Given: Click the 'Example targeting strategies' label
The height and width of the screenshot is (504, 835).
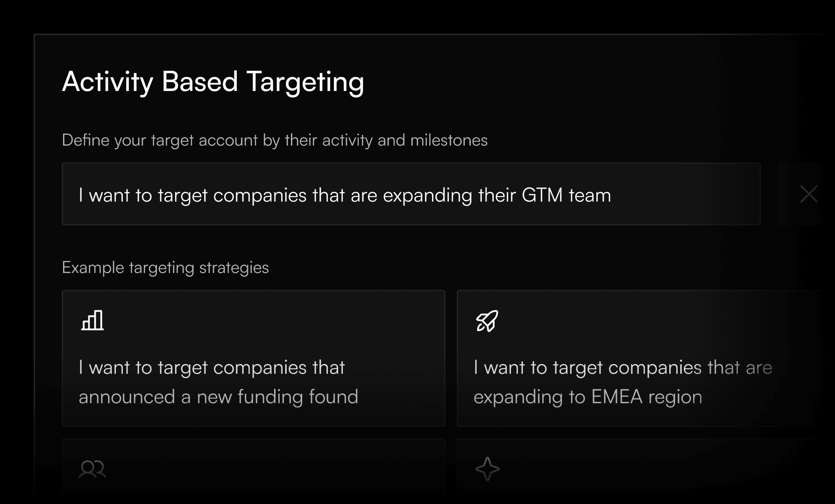Looking at the screenshot, I should 165,268.
